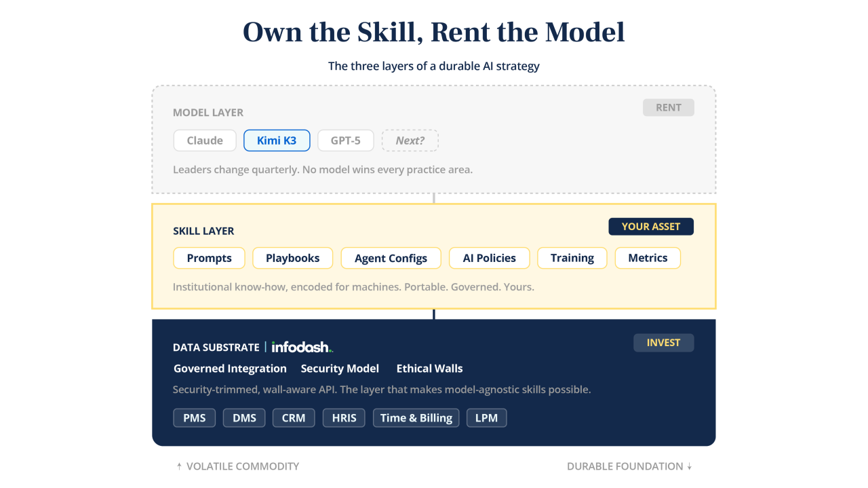This screenshot has height=488, width=868.
Task: Click the SKILL LAYER heading
Action: tap(203, 231)
